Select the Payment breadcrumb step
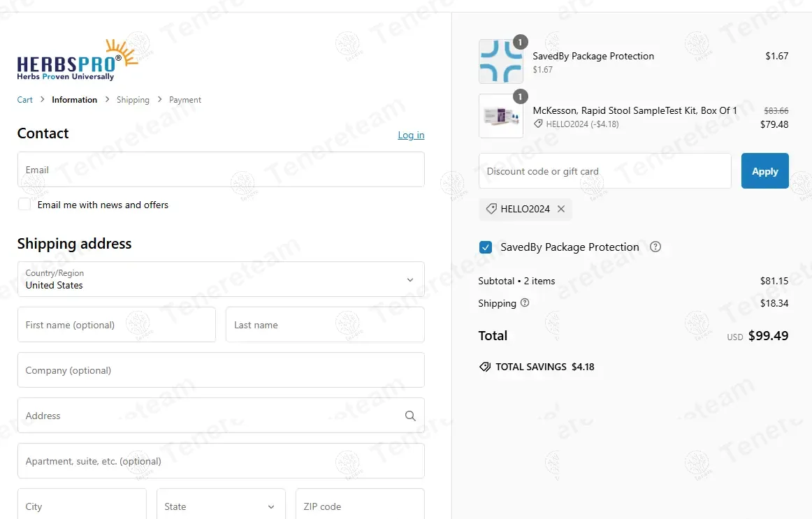Screen dimensions: 812x519 (x=185, y=100)
